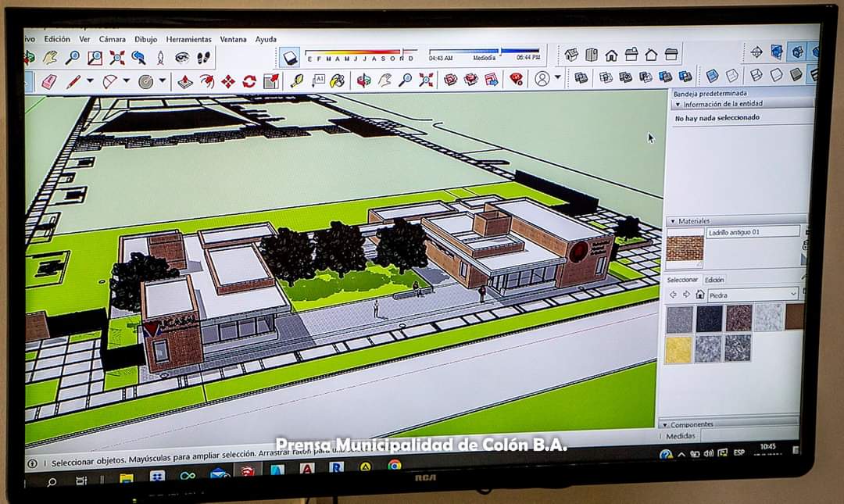The image size is (844, 504).
Task: Expand the Componentes panel section
Action: 665,424
